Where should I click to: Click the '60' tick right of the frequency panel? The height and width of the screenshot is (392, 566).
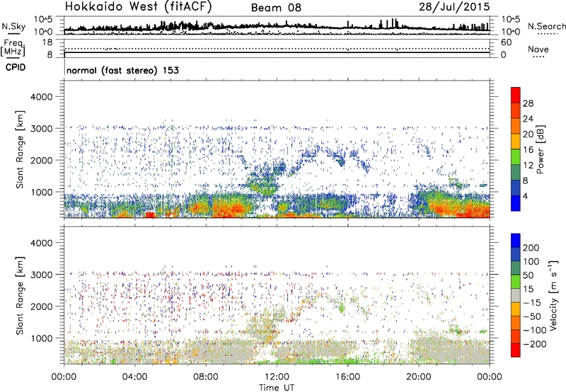pyautogui.click(x=506, y=42)
